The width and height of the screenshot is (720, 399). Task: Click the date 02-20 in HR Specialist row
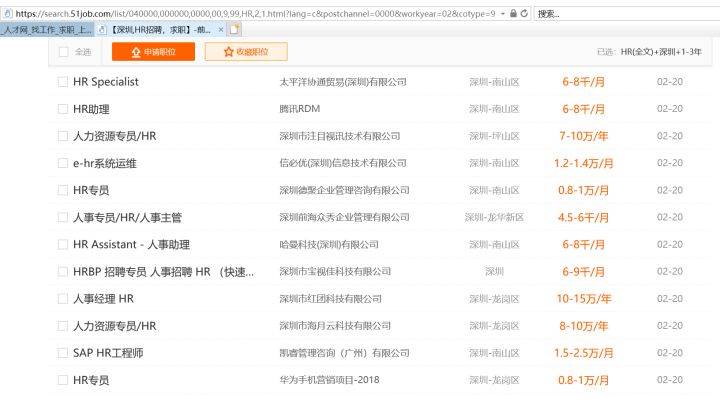670,82
